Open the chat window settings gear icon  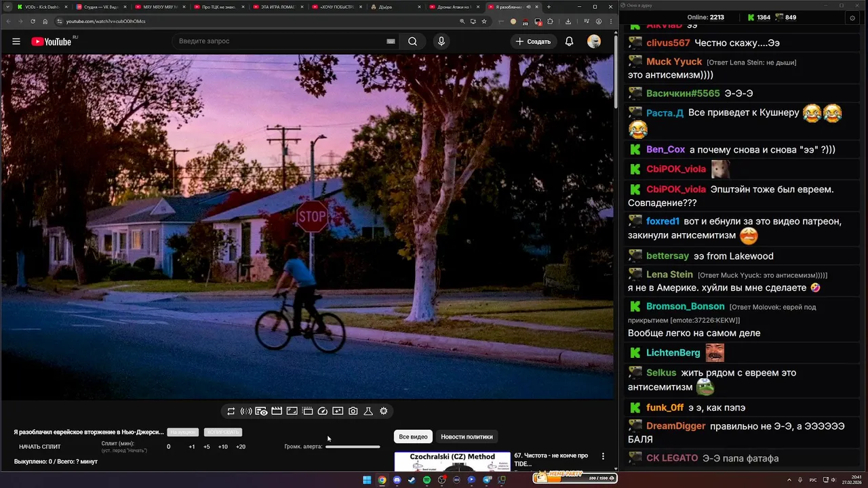pyautogui.click(x=852, y=18)
